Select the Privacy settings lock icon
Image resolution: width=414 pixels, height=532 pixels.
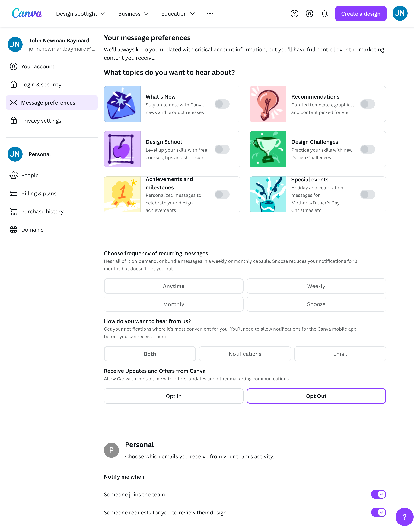[13, 121]
